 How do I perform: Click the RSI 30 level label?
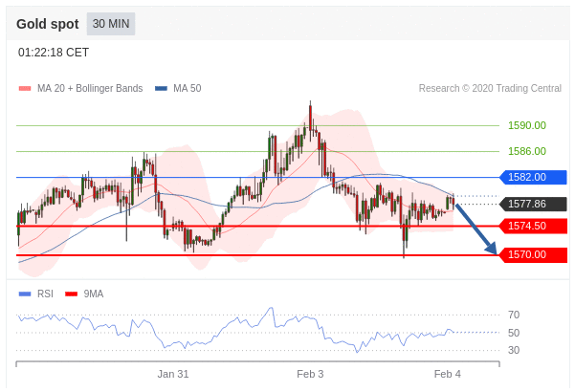click(514, 350)
